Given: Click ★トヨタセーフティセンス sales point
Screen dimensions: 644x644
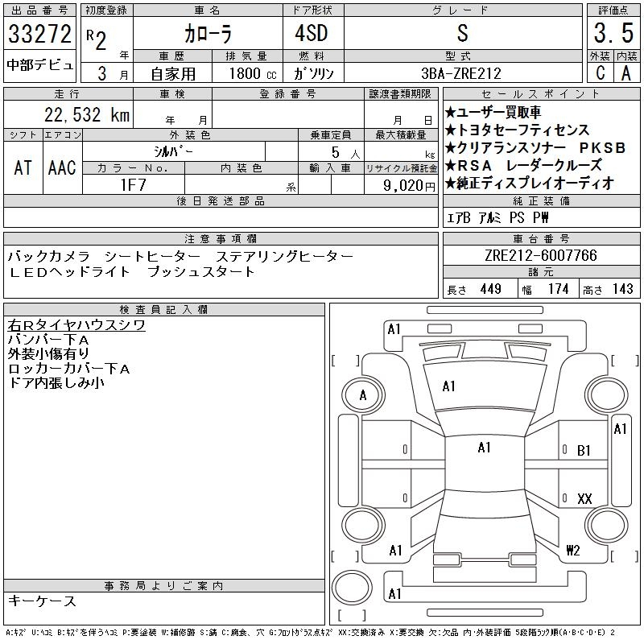Looking at the screenshot, I should tap(517, 130).
